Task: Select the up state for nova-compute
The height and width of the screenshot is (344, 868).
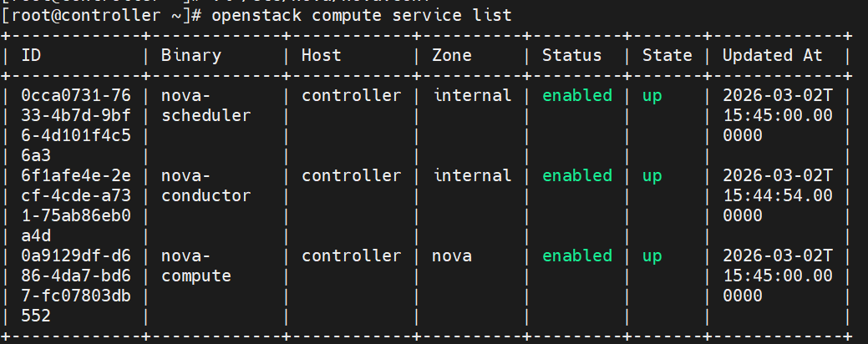Action: point(652,255)
